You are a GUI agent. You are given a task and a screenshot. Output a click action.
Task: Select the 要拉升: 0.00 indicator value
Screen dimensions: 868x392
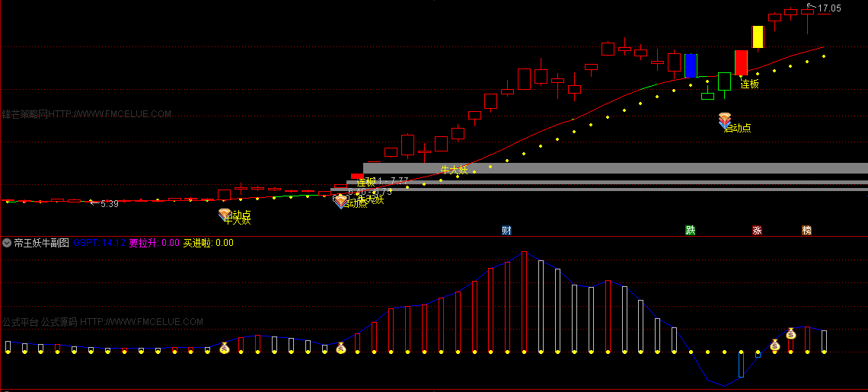coord(155,243)
